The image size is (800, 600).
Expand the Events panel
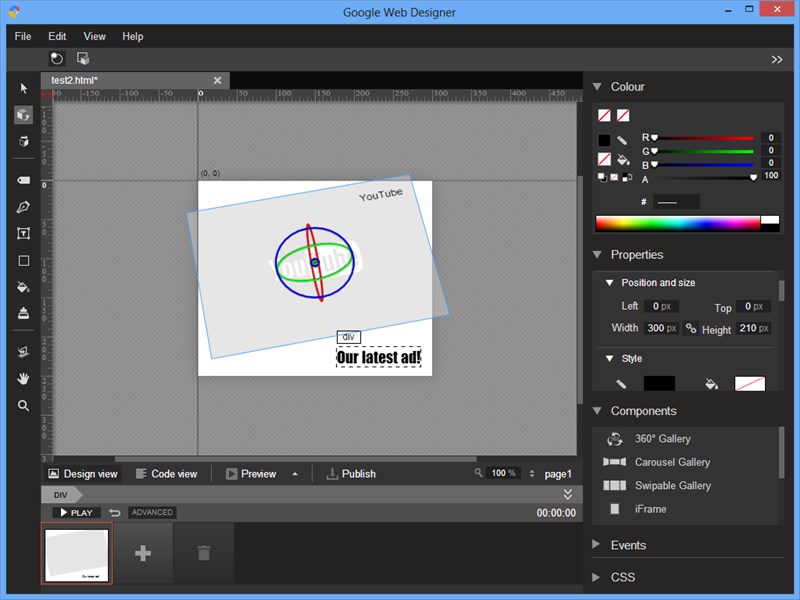click(595, 544)
